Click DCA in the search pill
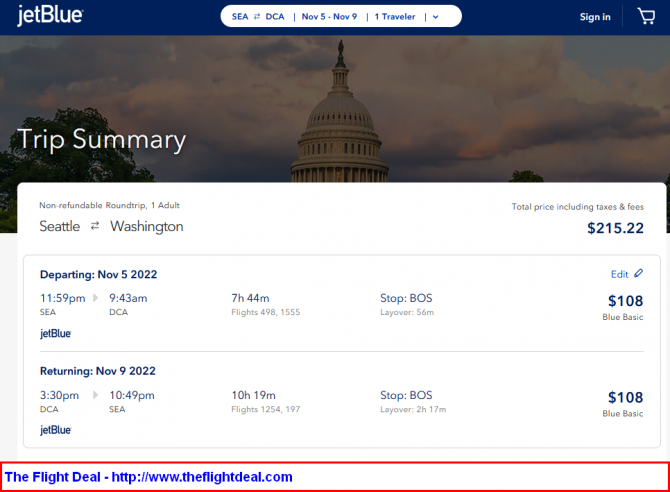The image size is (670, 492). click(x=275, y=17)
